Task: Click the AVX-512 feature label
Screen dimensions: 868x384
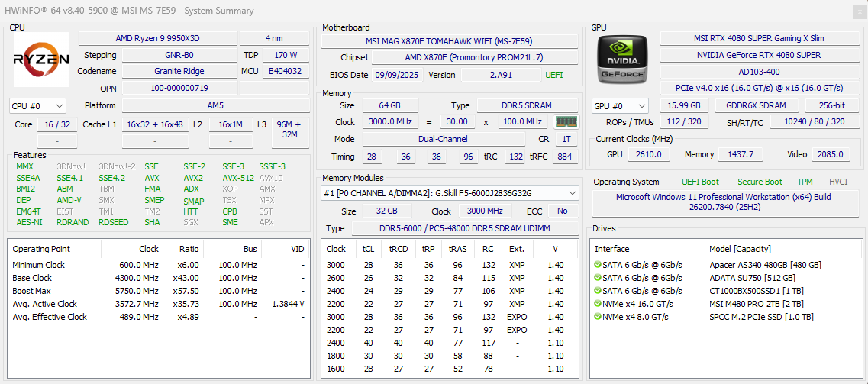Action: pyautogui.click(x=239, y=178)
